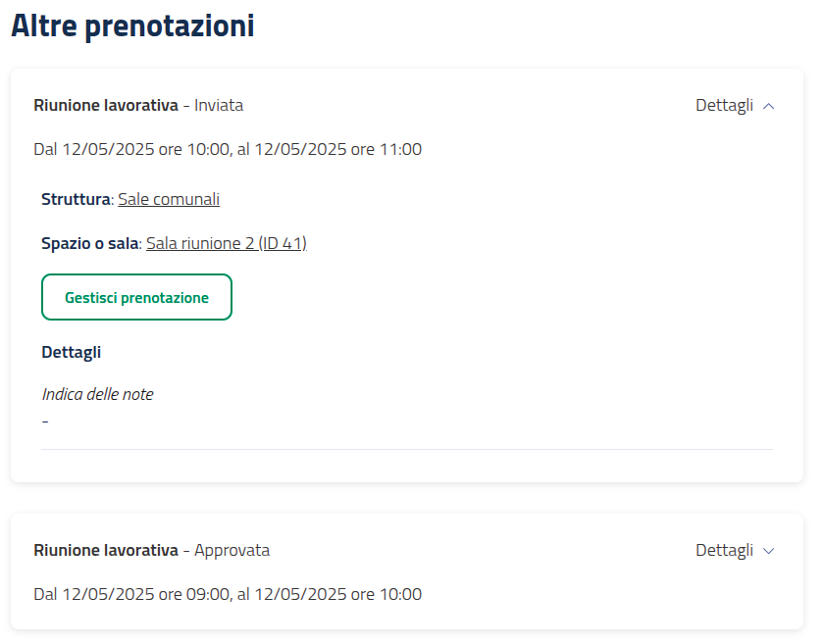This screenshot has height=644, width=824.
Task: Click the Indica delle note text
Action: coord(98,394)
